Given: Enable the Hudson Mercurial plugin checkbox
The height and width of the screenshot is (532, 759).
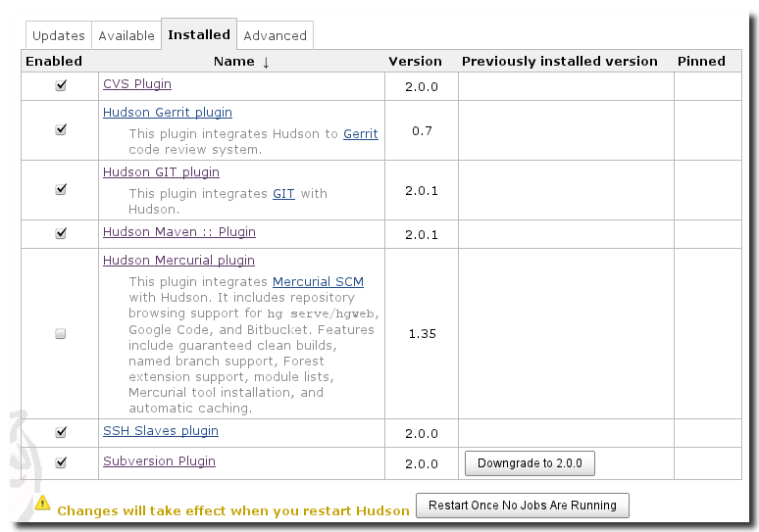Looking at the screenshot, I should tap(61, 334).
